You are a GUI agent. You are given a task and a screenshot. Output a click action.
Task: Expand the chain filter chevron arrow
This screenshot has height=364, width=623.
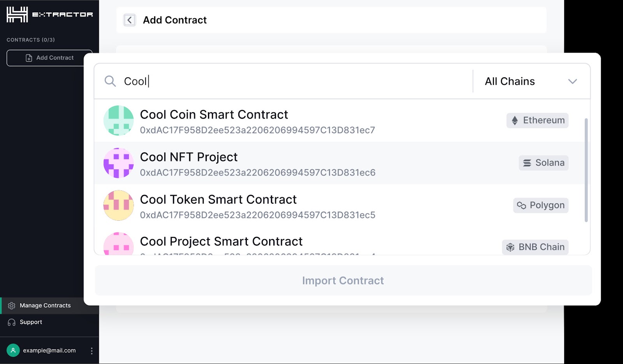572,81
